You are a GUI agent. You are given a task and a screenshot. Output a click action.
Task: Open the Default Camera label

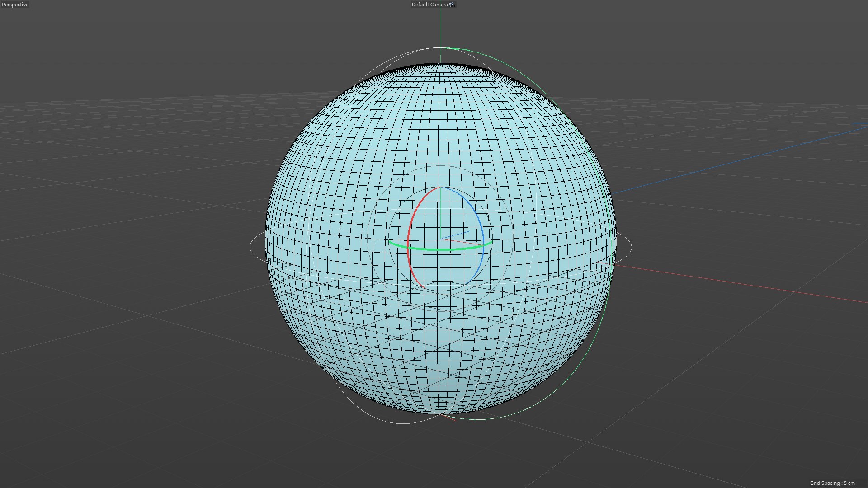[429, 5]
